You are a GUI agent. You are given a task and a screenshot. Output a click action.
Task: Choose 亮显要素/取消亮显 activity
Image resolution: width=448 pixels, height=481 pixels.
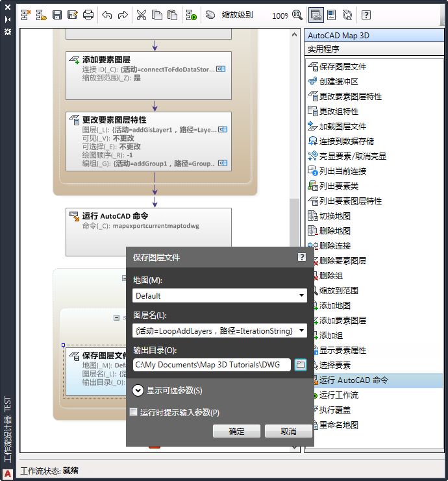pyautogui.click(x=375, y=156)
